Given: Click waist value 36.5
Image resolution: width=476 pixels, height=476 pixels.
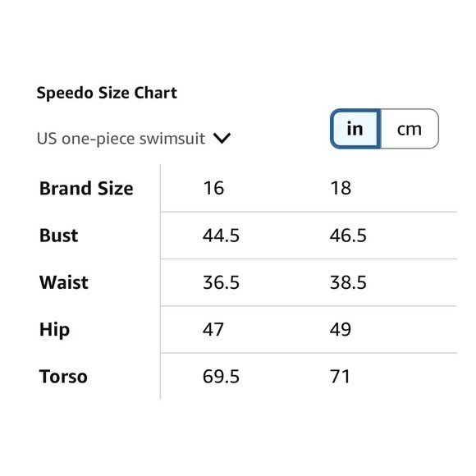Looking at the screenshot, I should click(x=221, y=282).
